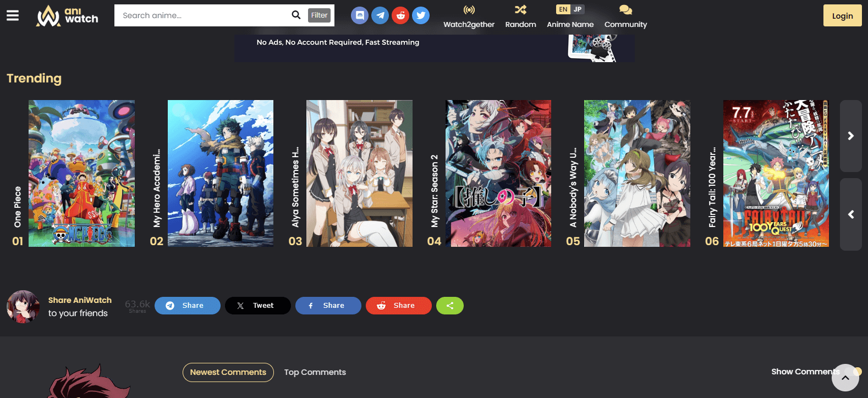Image resolution: width=868 pixels, height=398 pixels.
Task: Jump back to top with arrow button
Action: [x=845, y=378]
